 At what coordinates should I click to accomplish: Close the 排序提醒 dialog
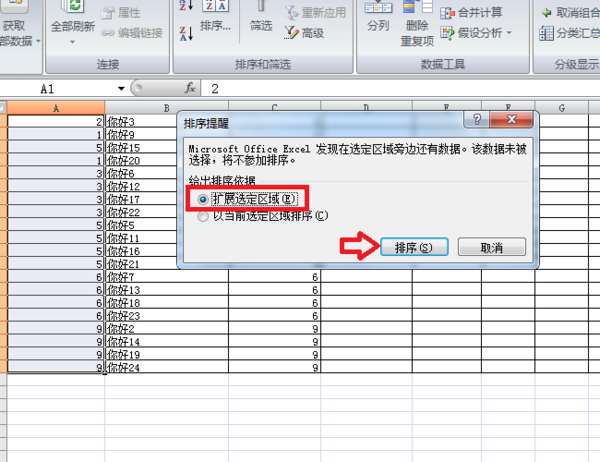pyautogui.click(x=512, y=120)
